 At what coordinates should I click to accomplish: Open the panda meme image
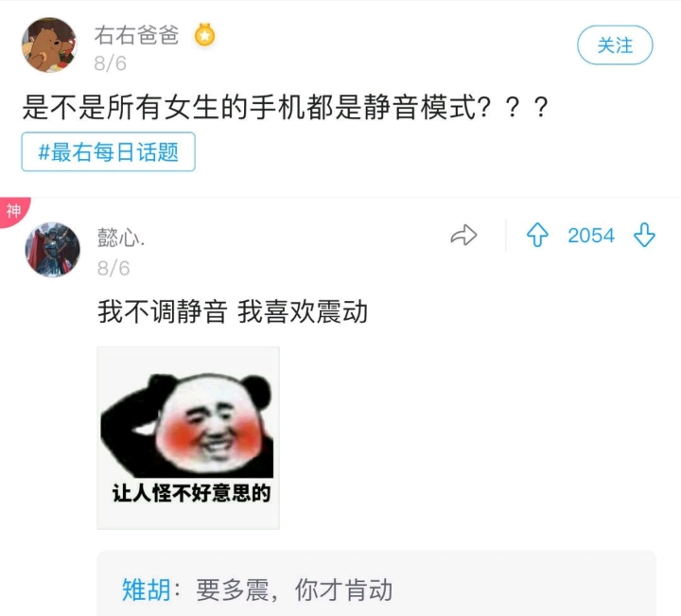pos(188,438)
